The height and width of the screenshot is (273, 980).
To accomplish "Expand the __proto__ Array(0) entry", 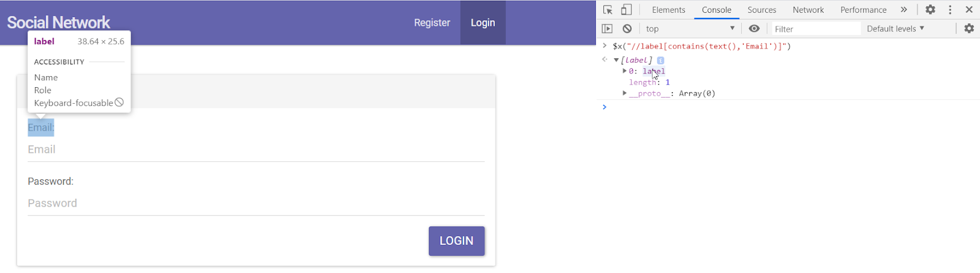I will [x=624, y=93].
